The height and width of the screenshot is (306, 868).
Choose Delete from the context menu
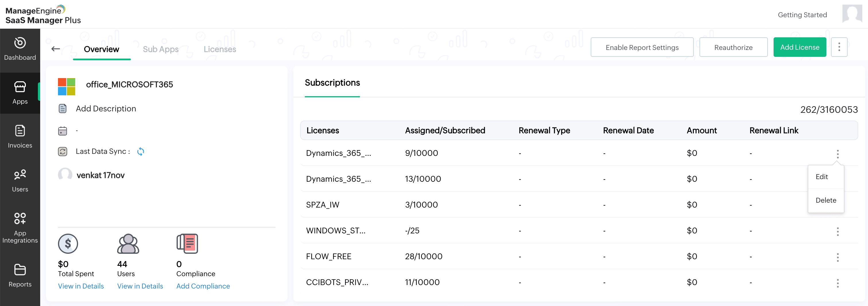[826, 200]
